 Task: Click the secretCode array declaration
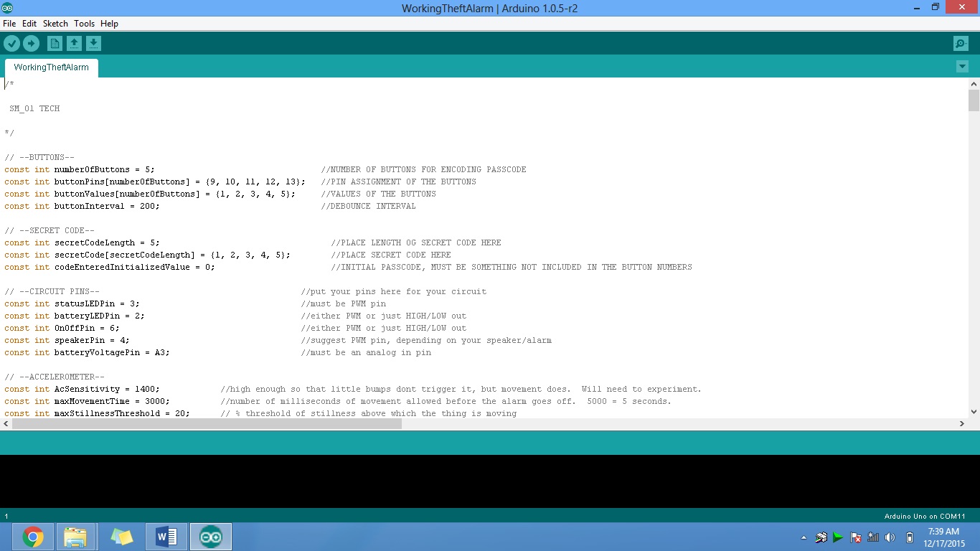coord(148,255)
